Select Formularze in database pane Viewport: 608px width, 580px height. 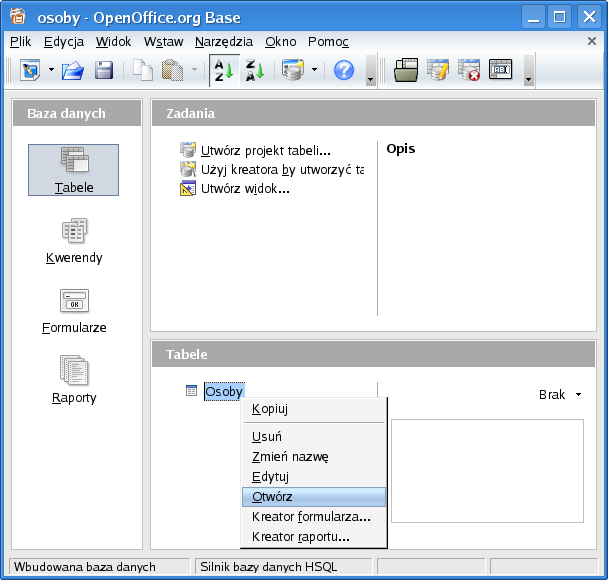click(x=74, y=311)
